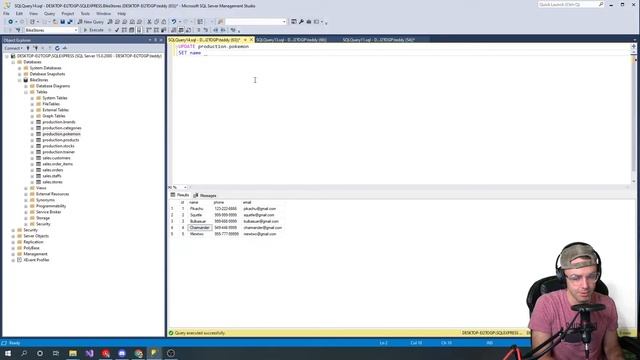The image size is (640, 360).
Task: Click the taskbar search icon
Action: [x=24, y=353]
